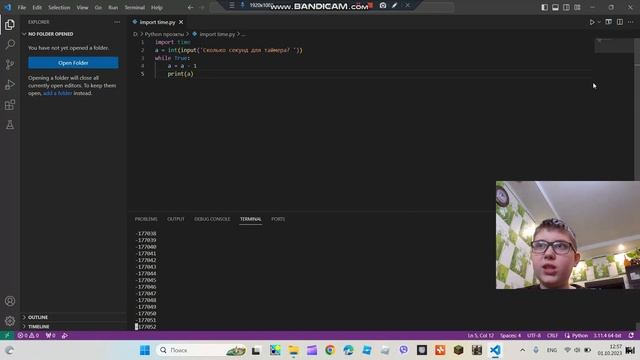Toggle the secondary side bar layout icon

(567, 7)
